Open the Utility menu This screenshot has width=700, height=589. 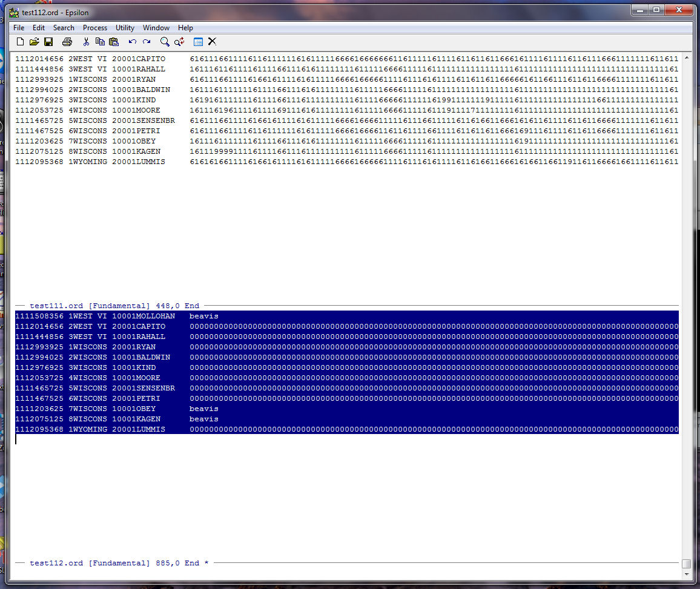125,28
